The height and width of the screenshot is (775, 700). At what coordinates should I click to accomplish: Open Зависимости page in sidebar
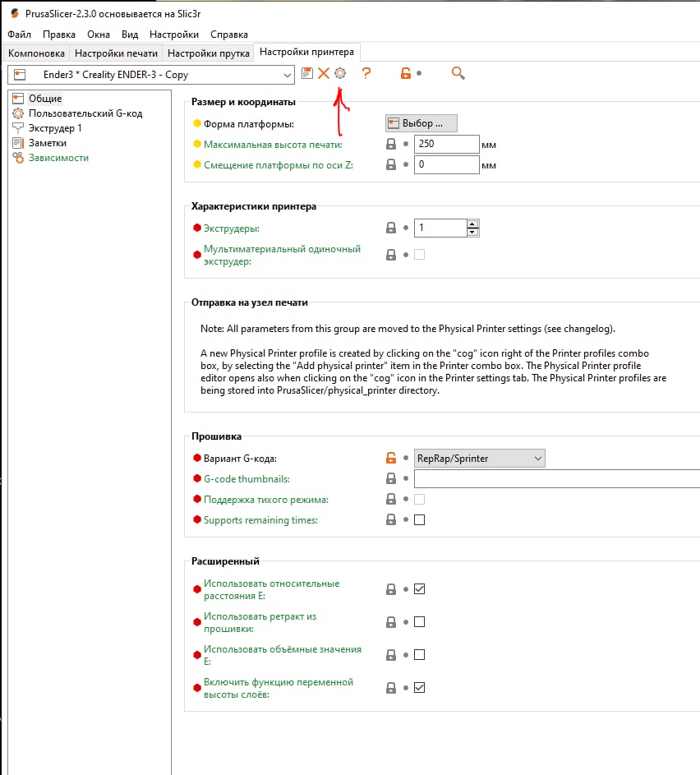(x=59, y=158)
